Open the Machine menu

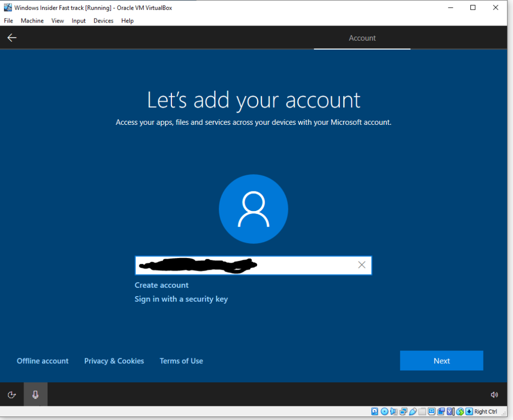(32, 21)
